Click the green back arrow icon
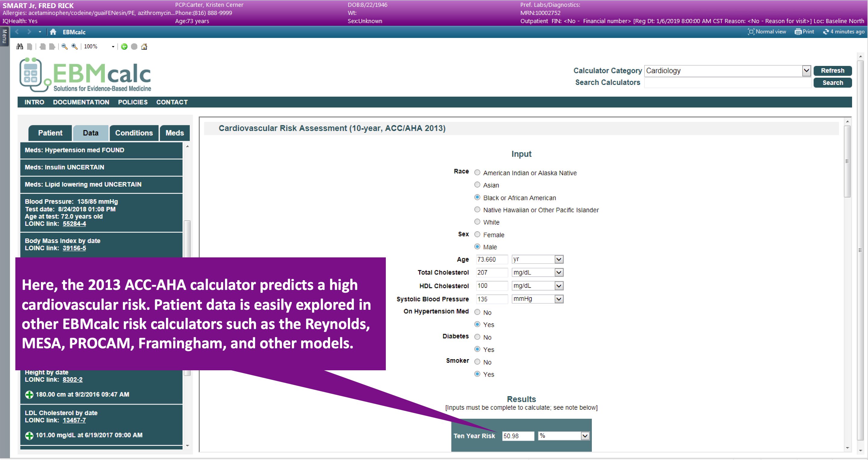 (124, 46)
